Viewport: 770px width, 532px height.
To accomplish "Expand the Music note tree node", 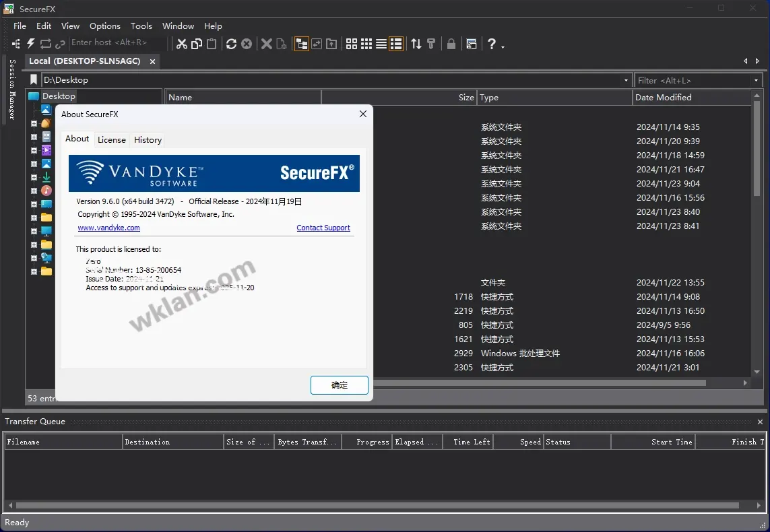I will [x=34, y=191].
